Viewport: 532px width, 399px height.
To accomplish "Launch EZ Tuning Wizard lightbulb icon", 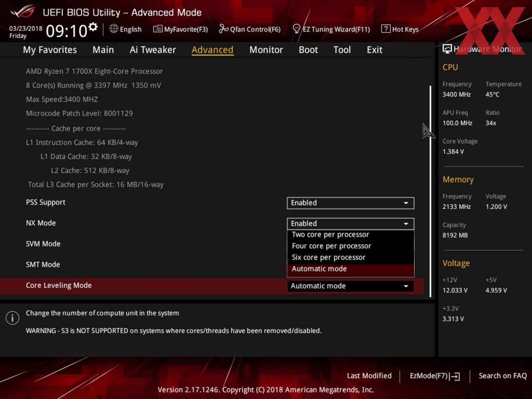I will pyautogui.click(x=297, y=29).
